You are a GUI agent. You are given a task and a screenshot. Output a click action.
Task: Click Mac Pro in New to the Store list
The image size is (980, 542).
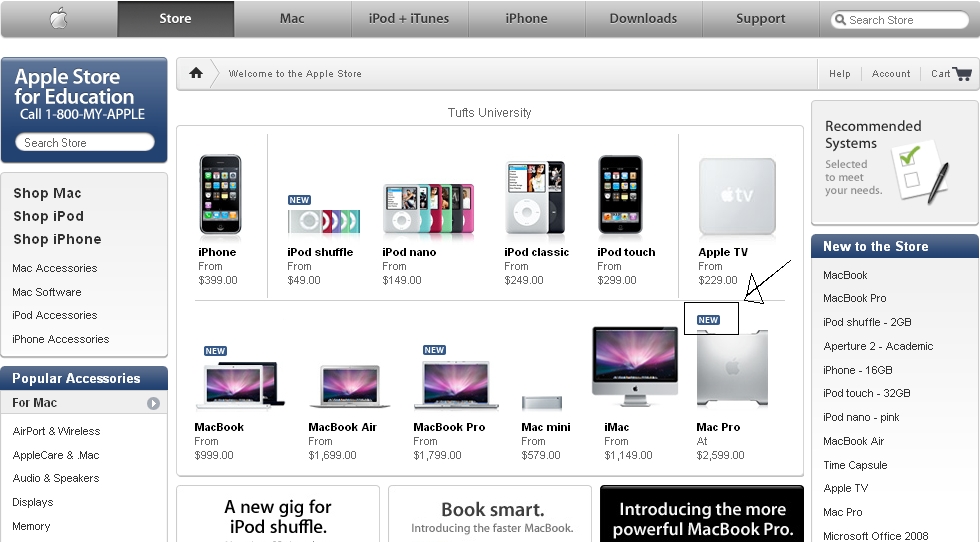point(842,513)
